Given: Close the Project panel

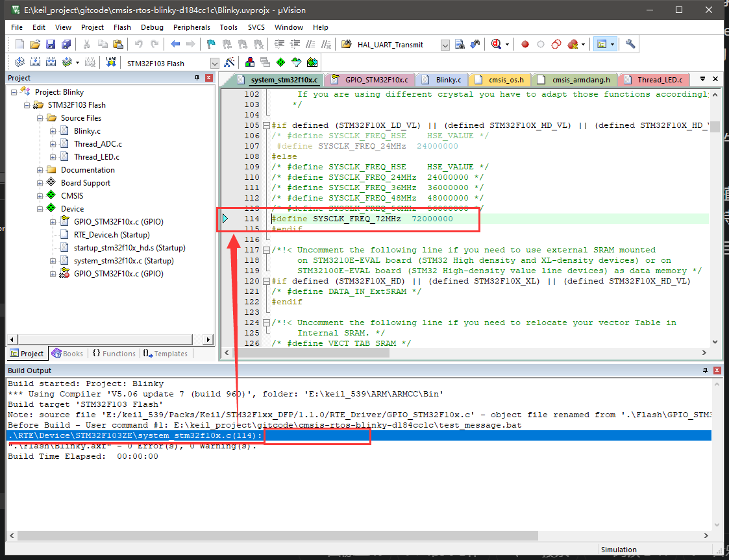Looking at the screenshot, I should (208, 78).
